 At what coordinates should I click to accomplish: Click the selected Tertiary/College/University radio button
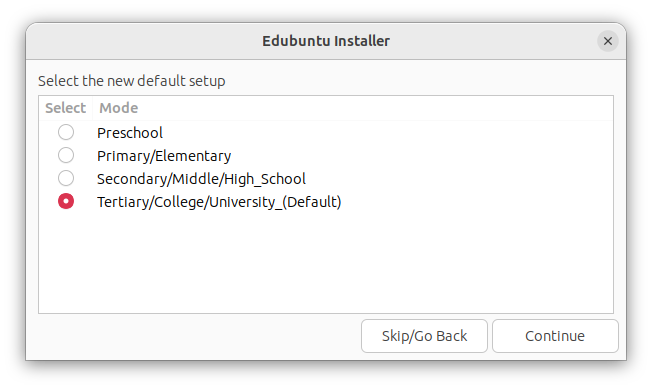click(66, 201)
